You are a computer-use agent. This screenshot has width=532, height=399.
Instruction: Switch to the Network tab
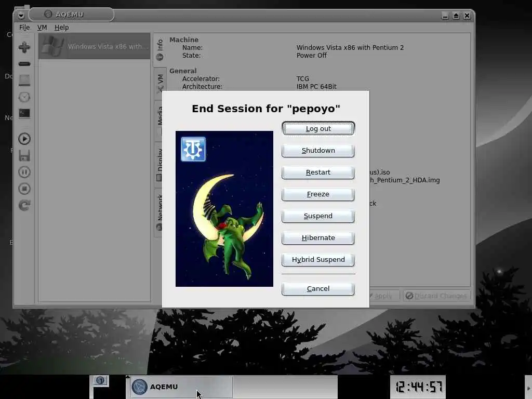point(159,212)
